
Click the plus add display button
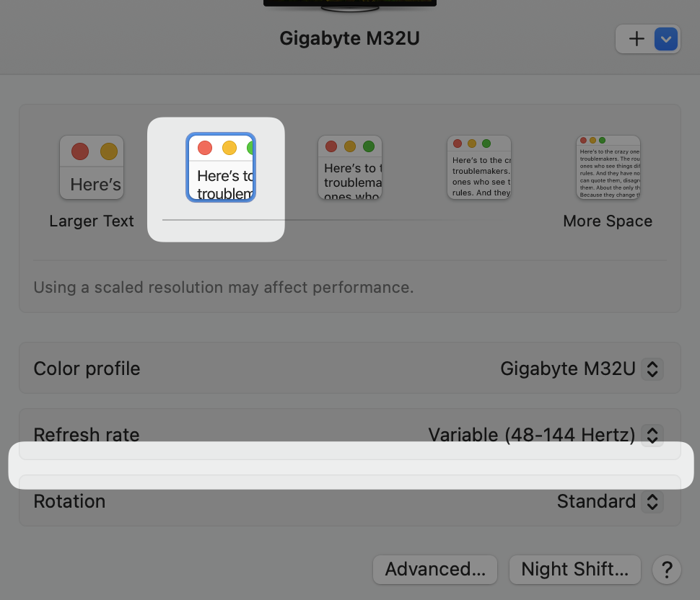(x=636, y=39)
